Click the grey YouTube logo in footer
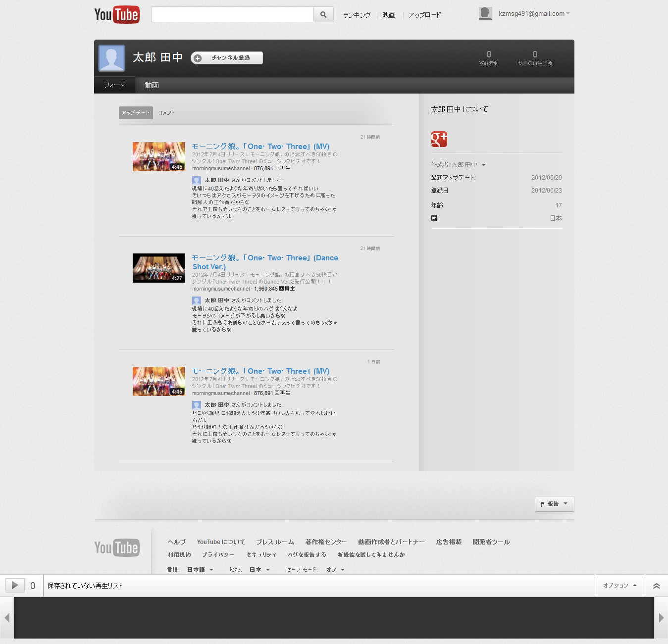This screenshot has width=668, height=644. point(117,547)
